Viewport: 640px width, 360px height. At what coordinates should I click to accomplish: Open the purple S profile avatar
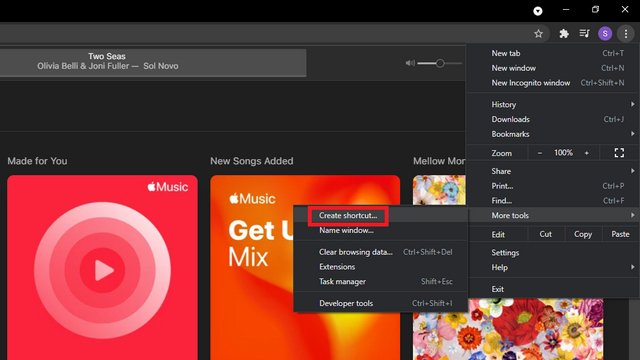[x=605, y=33]
